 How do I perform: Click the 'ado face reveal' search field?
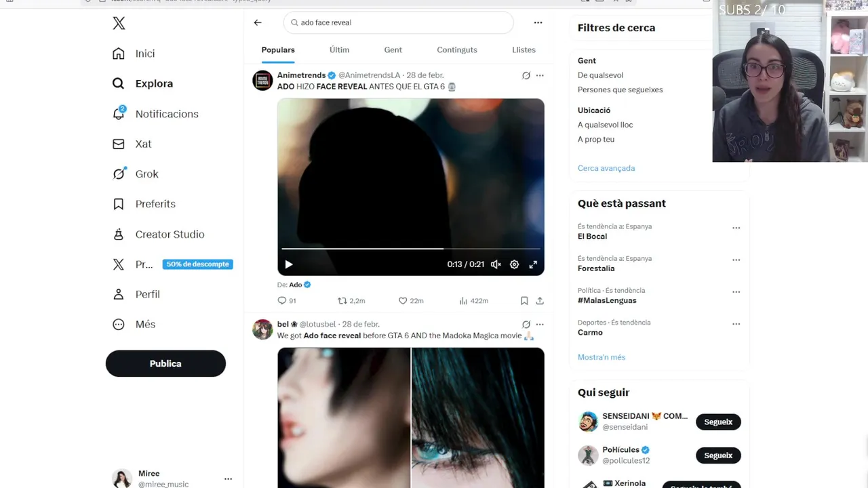click(399, 22)
